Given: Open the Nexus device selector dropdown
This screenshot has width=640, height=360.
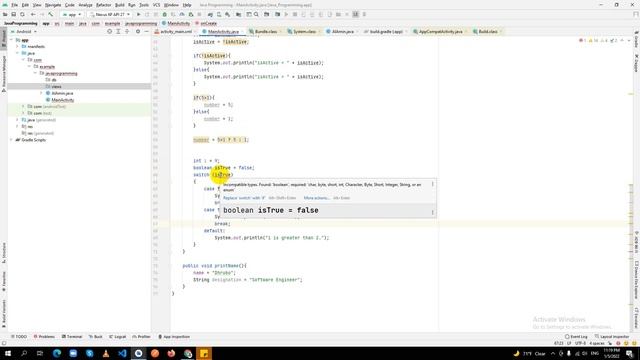Looking at the screenshot, I should pos(109,14).
